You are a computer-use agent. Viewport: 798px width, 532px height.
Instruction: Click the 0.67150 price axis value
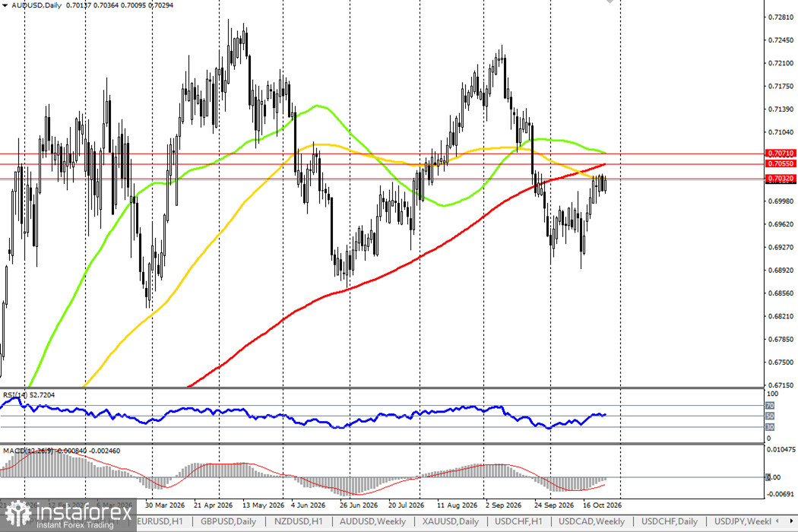click(781, 385)
